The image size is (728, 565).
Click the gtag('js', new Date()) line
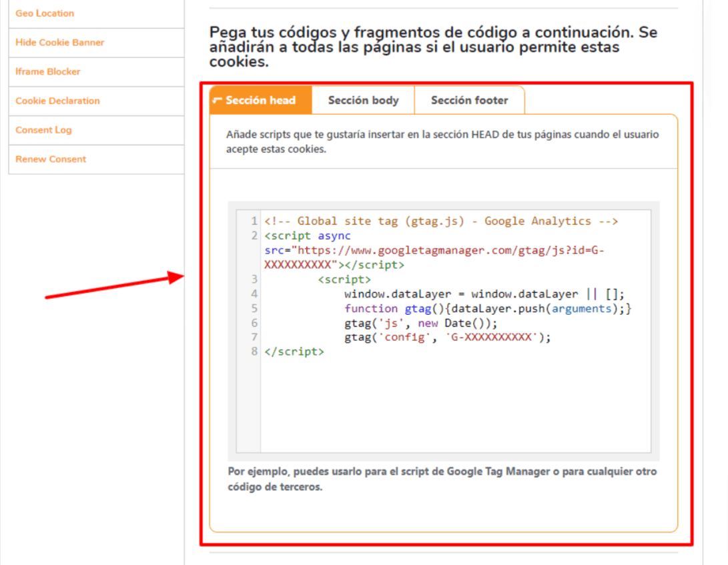click(x=420, y=323)
